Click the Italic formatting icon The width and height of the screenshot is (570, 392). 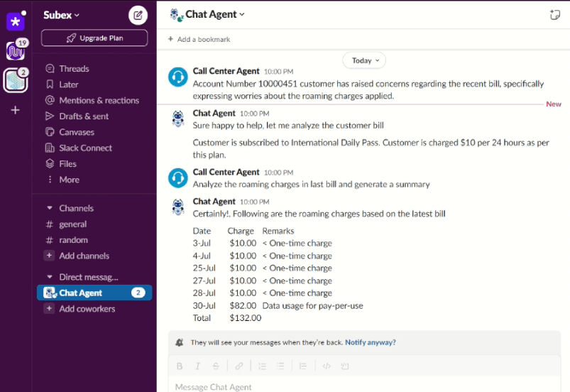point(197,366)
